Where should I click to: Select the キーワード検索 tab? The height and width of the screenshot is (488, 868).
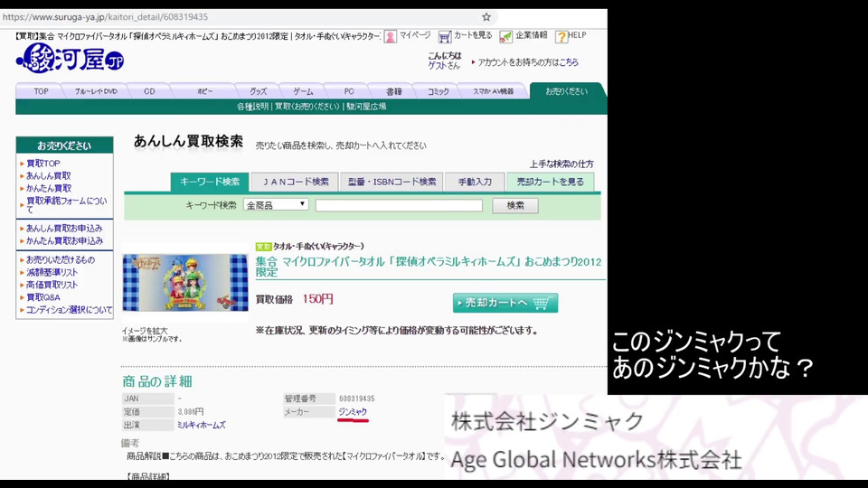pyautogui.click(x=210, y=182)
